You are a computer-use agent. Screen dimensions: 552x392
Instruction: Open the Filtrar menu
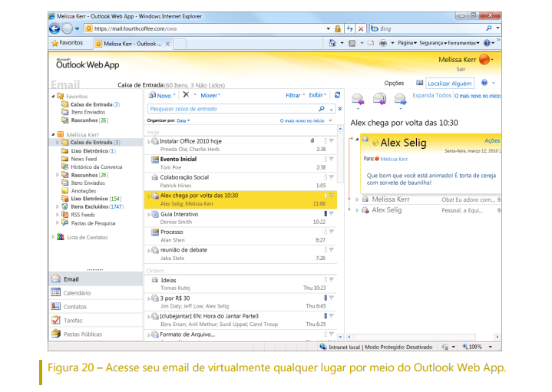(x=293, y=96)
